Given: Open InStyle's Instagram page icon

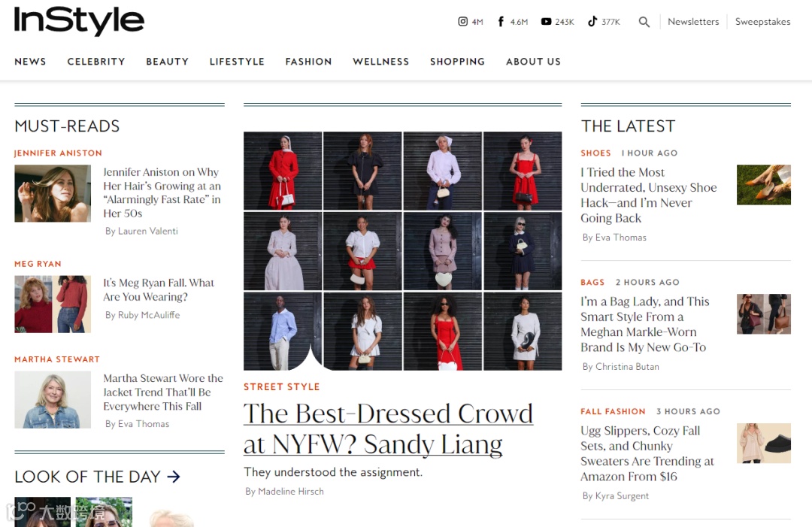Looking at the screenshot, I should pyautogui.click(x=462, y=21).
